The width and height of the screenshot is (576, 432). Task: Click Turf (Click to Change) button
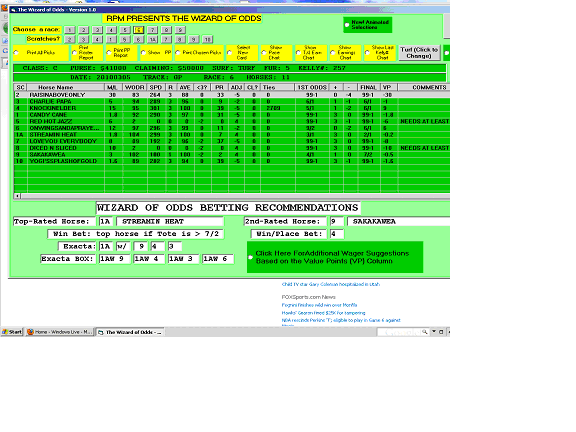419,53
